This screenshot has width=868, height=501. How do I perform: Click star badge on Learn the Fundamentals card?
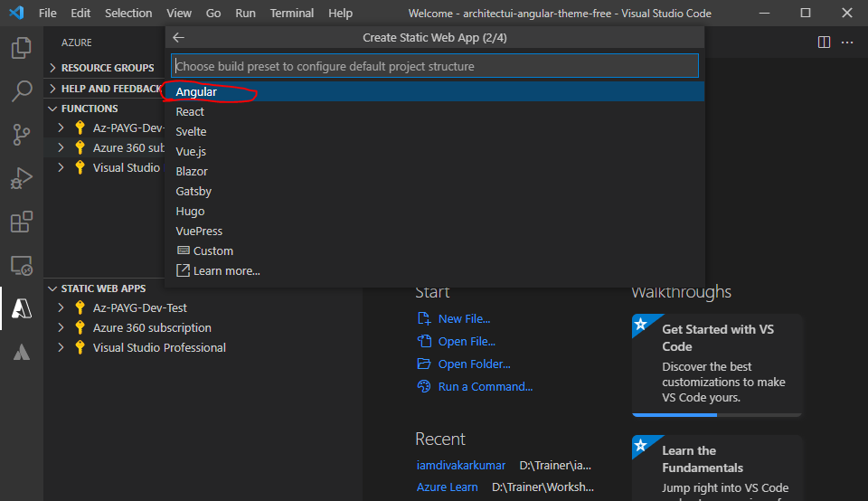(x=641, y=445)
